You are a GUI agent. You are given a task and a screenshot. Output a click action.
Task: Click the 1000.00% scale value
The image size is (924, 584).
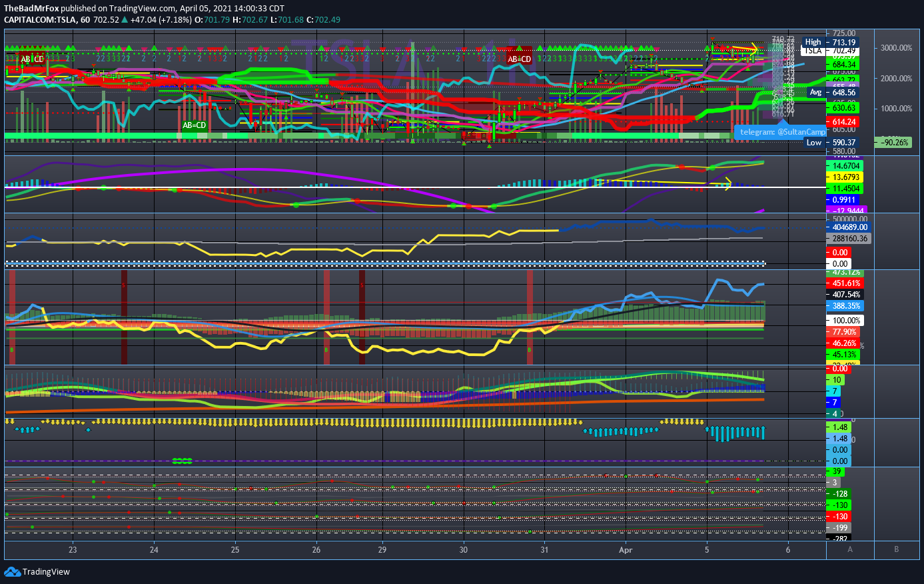[897, 109]
